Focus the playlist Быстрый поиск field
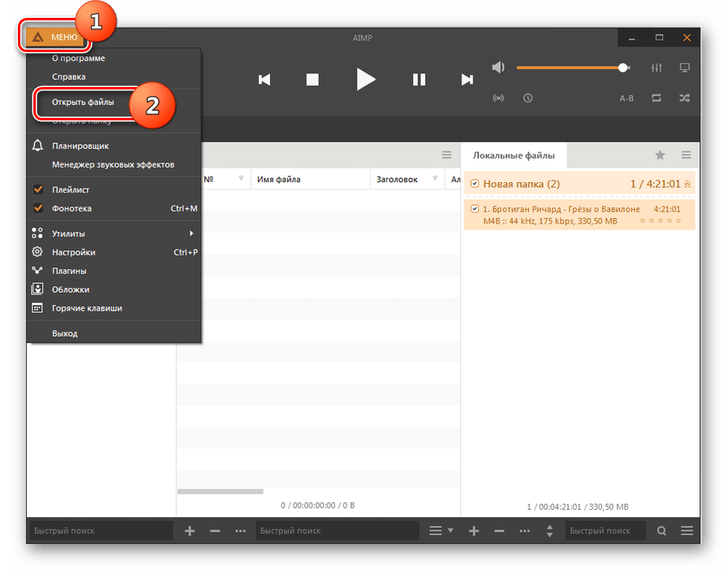 [605, 530]
